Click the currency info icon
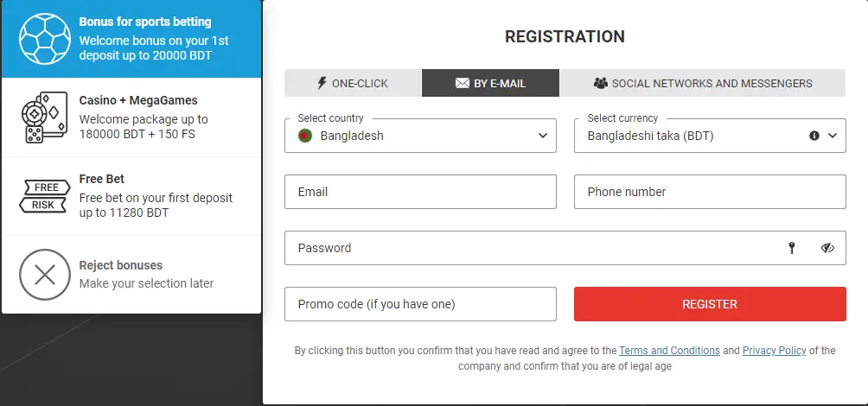The image size is (868, 406). (x=814, y=136)
